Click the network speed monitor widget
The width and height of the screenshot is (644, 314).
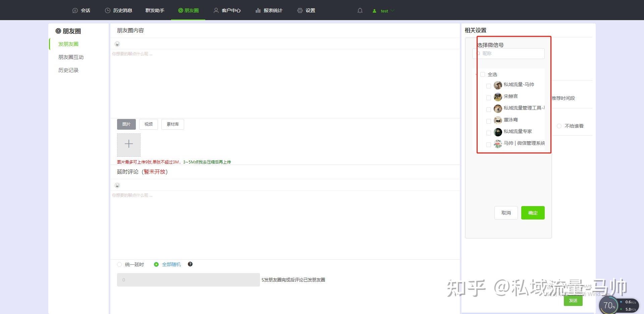pos(619,305)
